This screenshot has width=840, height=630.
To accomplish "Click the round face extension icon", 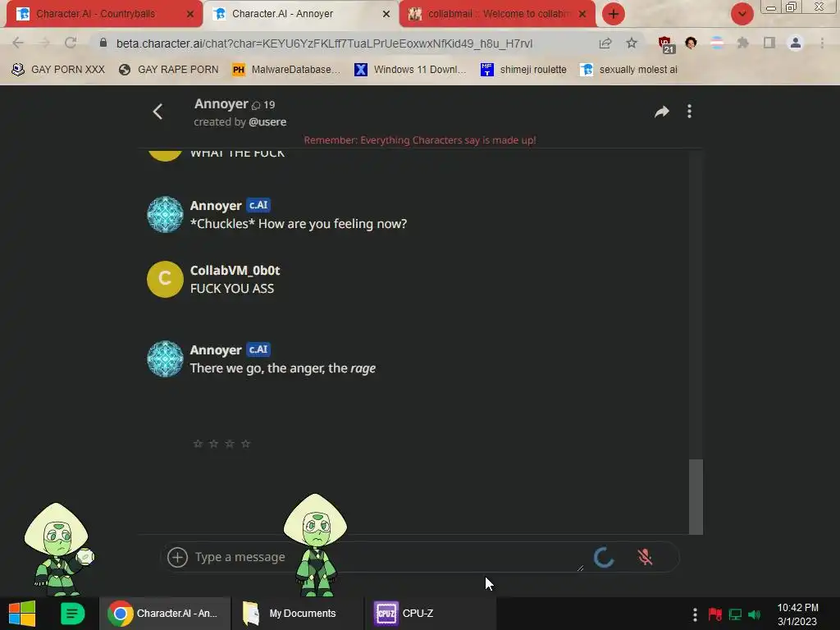I will pos(691,43).
